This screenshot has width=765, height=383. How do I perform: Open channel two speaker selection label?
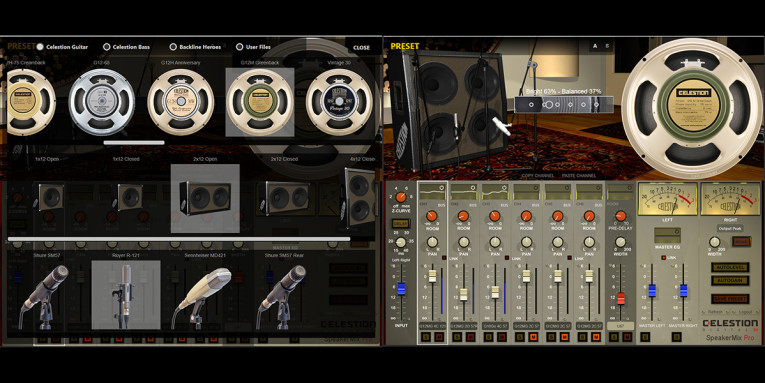click(x=463, y=325)
